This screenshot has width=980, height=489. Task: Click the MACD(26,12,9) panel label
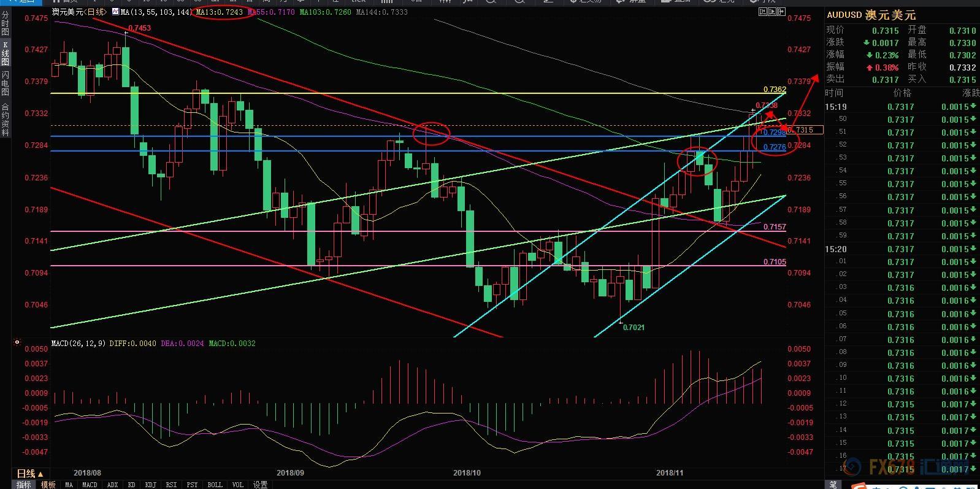pyautogui.click(x=77, y=343)
